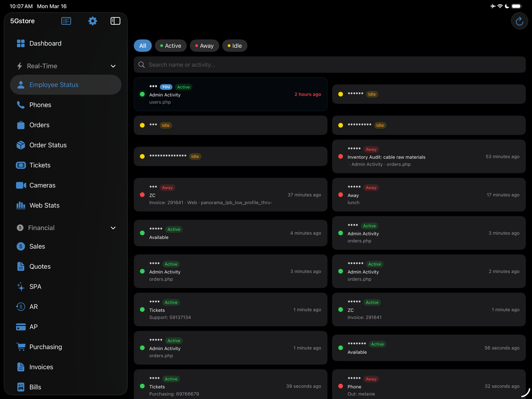532x399 pixels.
Task: Open the Dashboard page
Action: pos(45,43)
